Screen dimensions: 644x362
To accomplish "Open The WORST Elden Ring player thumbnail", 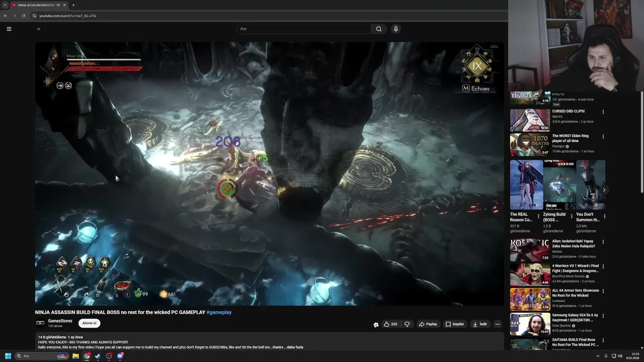I will click(x=530, y=145).
